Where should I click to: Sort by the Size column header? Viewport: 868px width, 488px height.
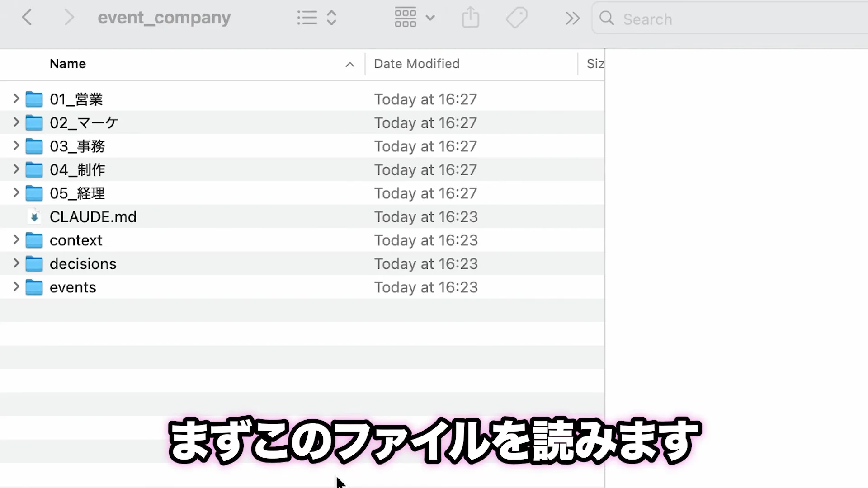595,64
